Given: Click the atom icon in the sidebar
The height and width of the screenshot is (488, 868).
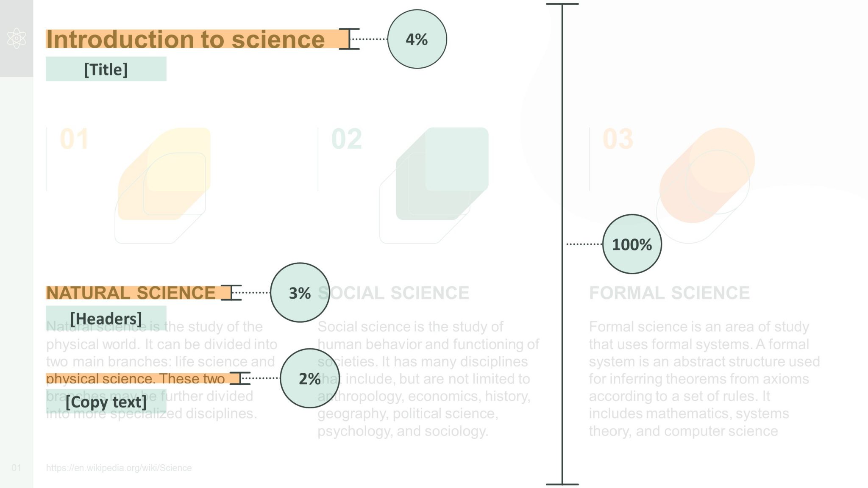Looking at the screenshot, I should [17, 38].
